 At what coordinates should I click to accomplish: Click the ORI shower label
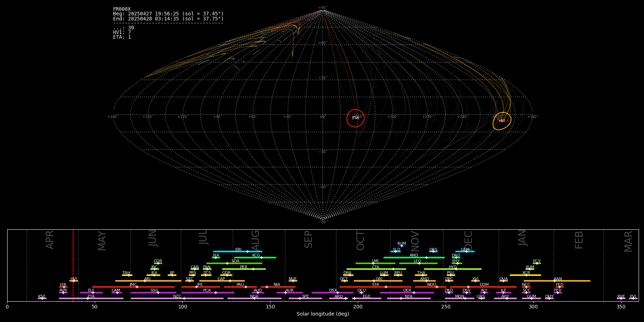(379, 279)
